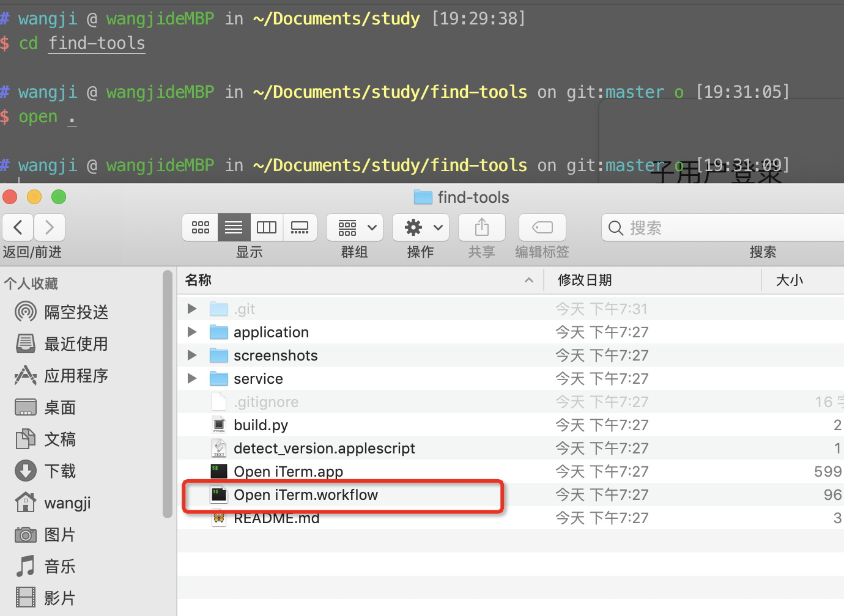The height and width of the screenshot is (616, 844).
Task: Open Documents (文稿) in sidebar
Action: tap(46, 439)
